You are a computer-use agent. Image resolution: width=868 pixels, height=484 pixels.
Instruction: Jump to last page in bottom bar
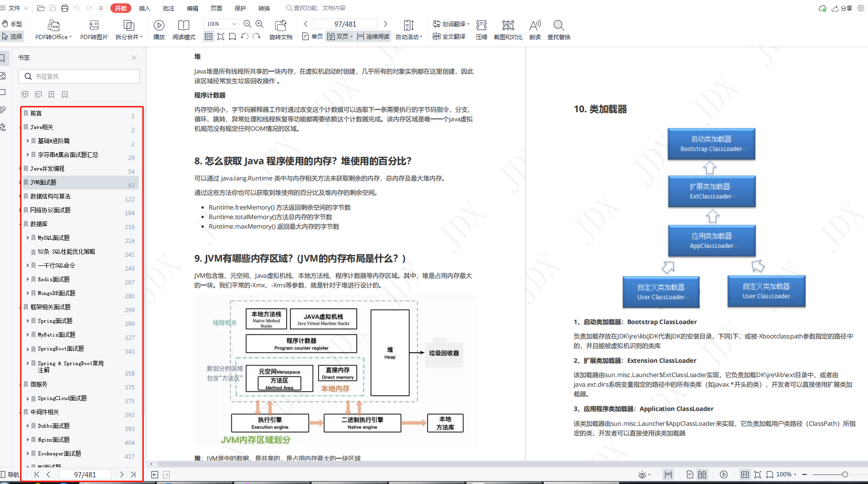(133, 474)
